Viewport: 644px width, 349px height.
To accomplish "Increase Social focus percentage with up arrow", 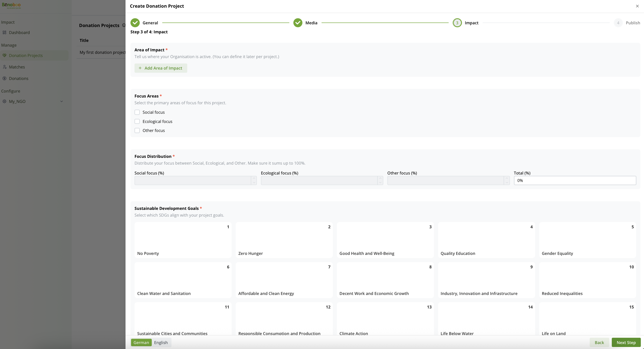I will (254, 178).
